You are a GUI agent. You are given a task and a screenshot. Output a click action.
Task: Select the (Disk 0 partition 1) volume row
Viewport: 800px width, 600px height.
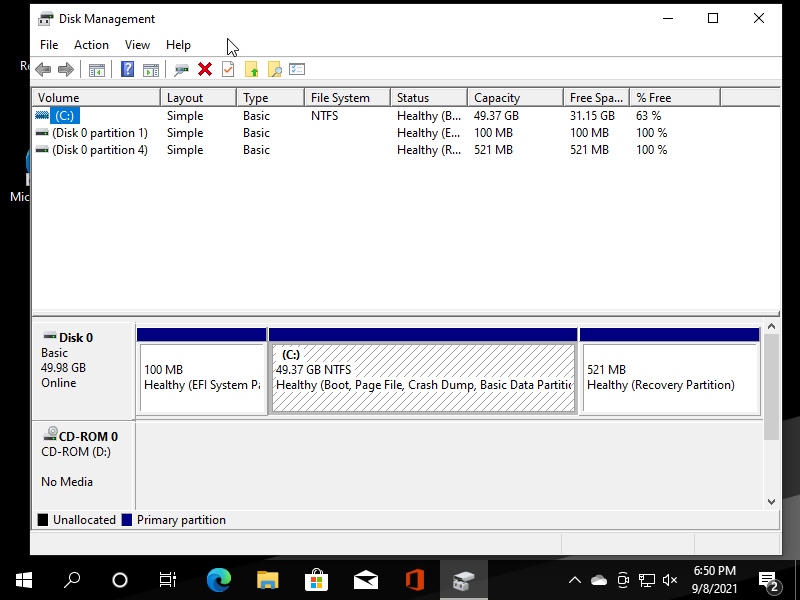click(x=99, y=133)
